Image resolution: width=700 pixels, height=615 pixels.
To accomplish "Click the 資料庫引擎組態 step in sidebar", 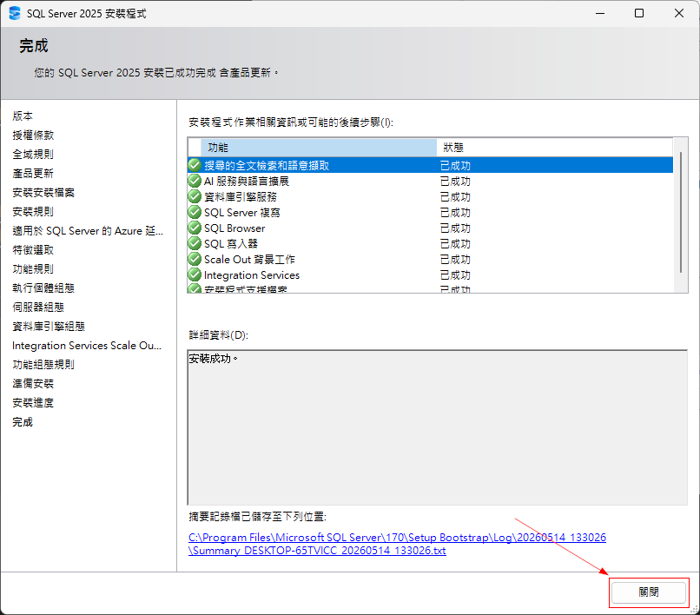I will click(x=49, y=327).
